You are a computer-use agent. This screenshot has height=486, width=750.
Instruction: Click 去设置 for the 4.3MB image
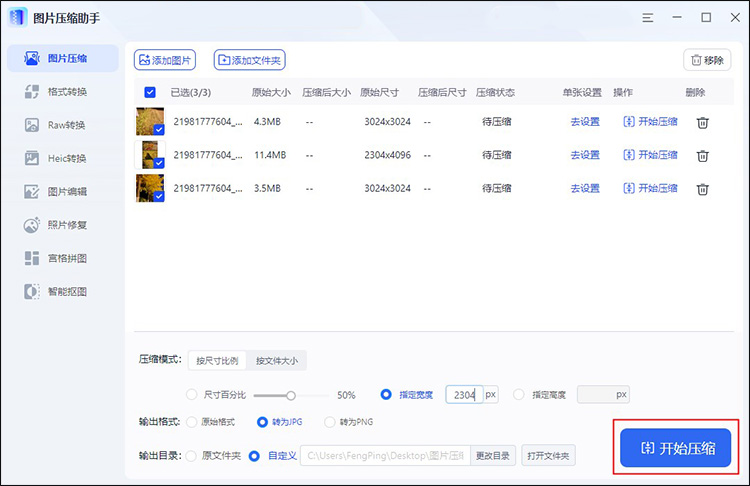(x=585, y=122)
